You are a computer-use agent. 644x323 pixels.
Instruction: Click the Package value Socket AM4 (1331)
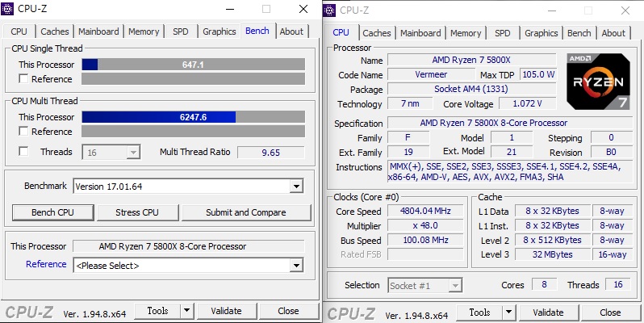(x=471, y=89)
